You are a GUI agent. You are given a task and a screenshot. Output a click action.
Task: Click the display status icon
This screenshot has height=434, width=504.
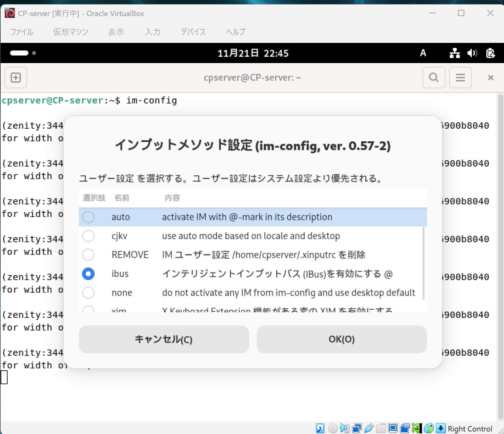pos(393,428)
